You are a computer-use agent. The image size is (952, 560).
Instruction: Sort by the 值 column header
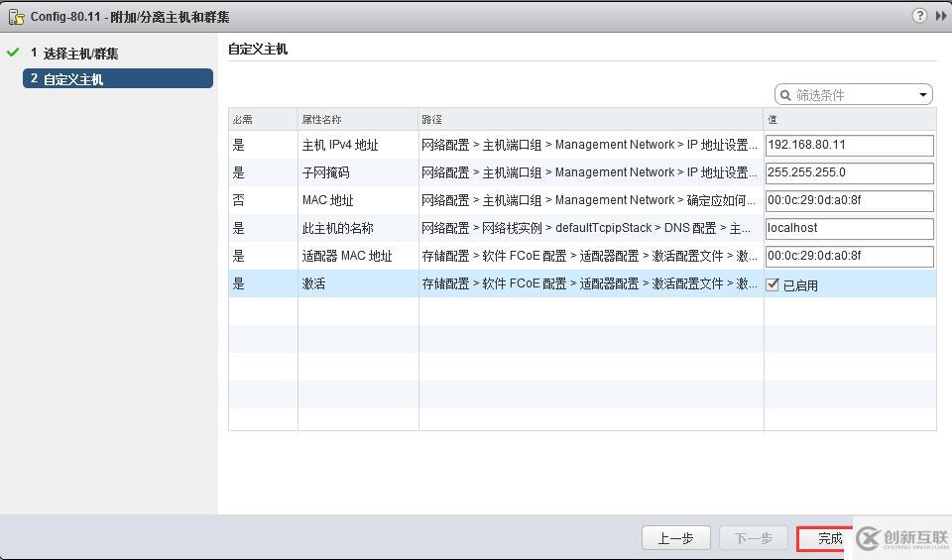click(850, 120)
